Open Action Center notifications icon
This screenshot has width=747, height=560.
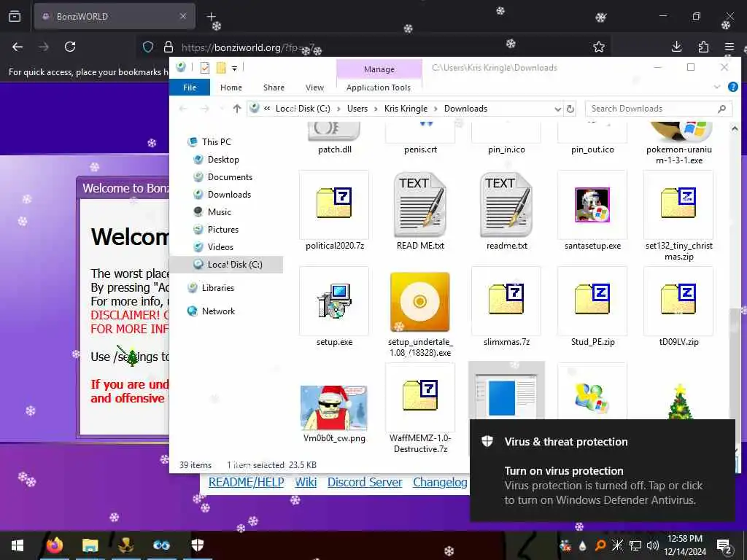[724, 545]
